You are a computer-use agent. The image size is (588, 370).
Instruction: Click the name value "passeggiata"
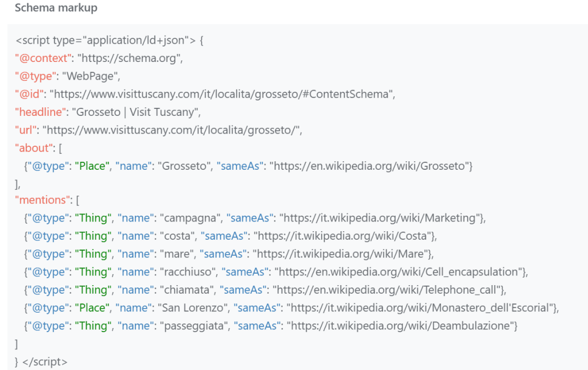[x=194, y=325]
